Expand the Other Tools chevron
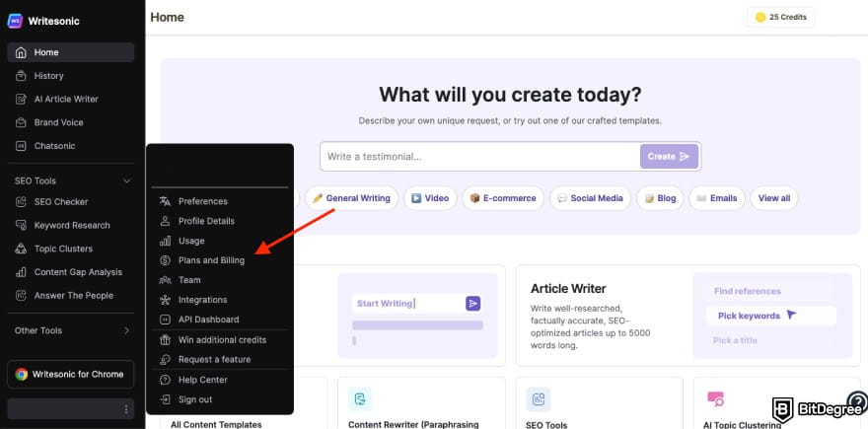The height and width of the screenshot is (429, 868). 127,330
